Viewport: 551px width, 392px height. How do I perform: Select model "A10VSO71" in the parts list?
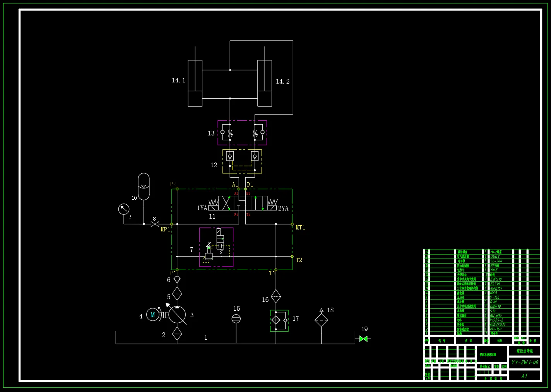pos(498,325)
